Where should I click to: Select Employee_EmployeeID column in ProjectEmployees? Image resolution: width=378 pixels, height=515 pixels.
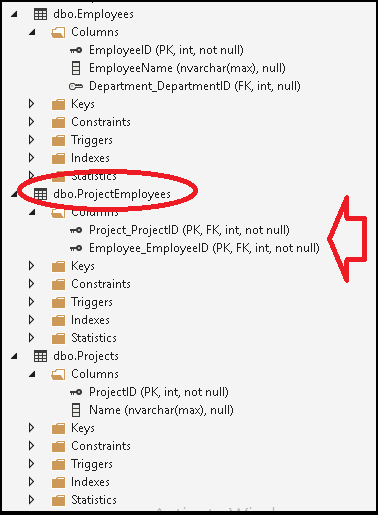204,248
